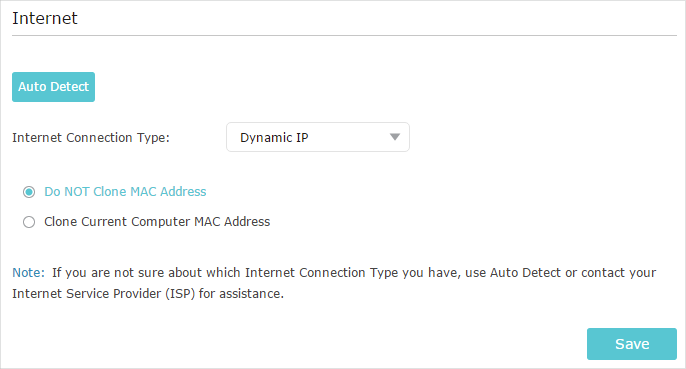Click the Internet Connection Type label
The height and width of the screenshot is (369, 686).
(x=91, y=137)
